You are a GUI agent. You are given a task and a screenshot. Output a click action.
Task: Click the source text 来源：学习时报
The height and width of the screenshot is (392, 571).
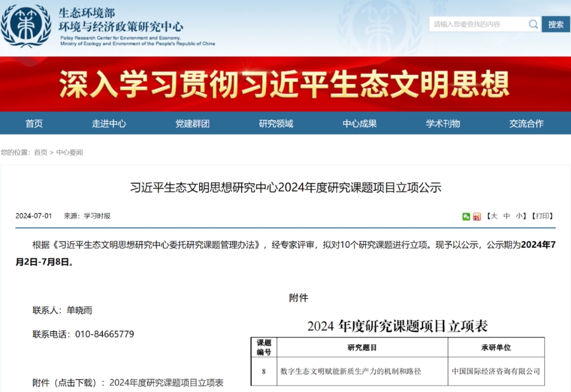[87, 216]
